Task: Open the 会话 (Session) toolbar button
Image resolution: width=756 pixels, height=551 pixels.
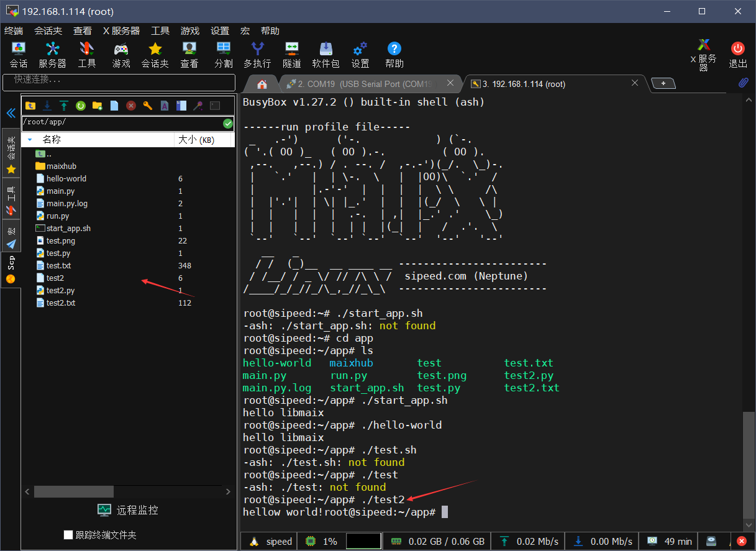Action: coord(19,55)
